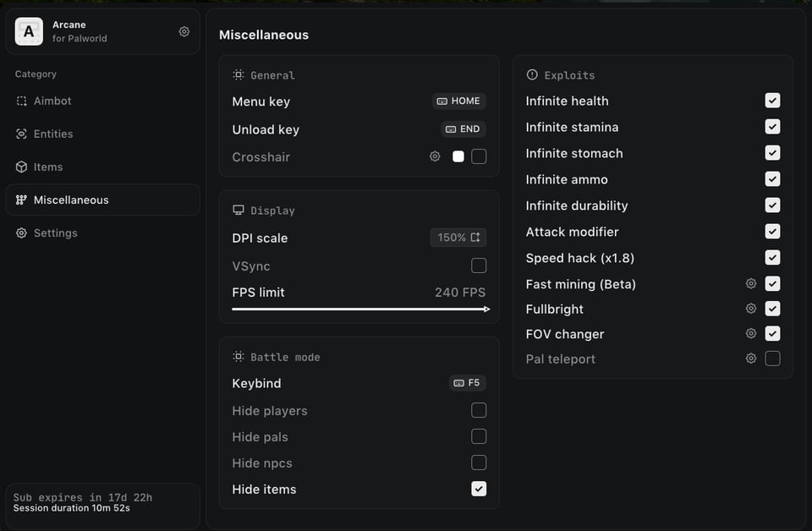Click the Exploits section header
This screenshot has width=812, height=531.
tap(561, 75)
